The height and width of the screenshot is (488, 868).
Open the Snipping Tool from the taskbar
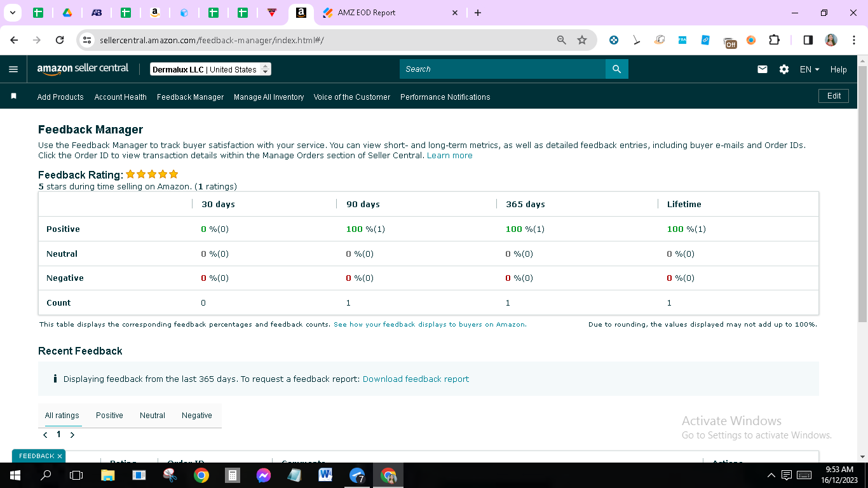pos(170,475)
